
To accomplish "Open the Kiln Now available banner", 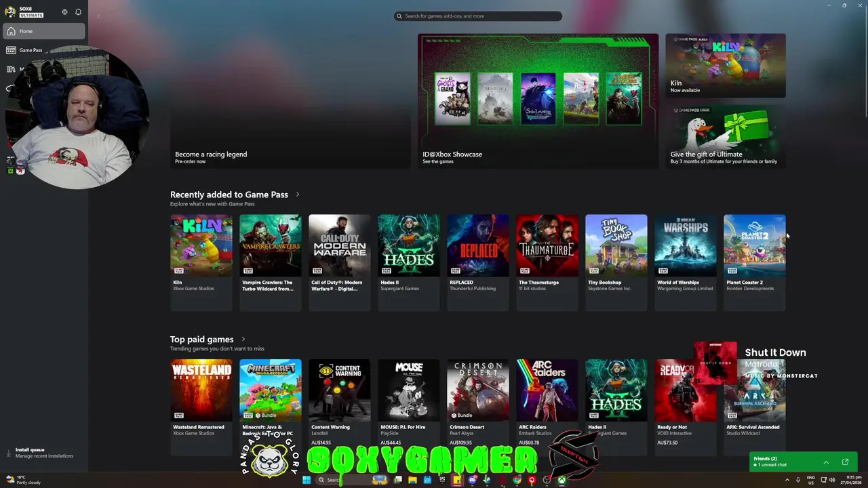I will pyautogui.click(x=726, y=66).
